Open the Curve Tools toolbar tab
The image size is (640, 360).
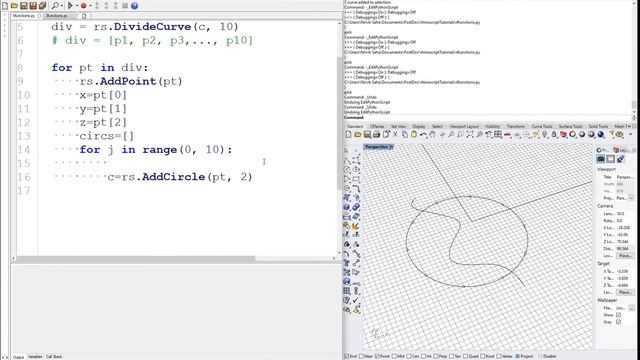(542, 127)
